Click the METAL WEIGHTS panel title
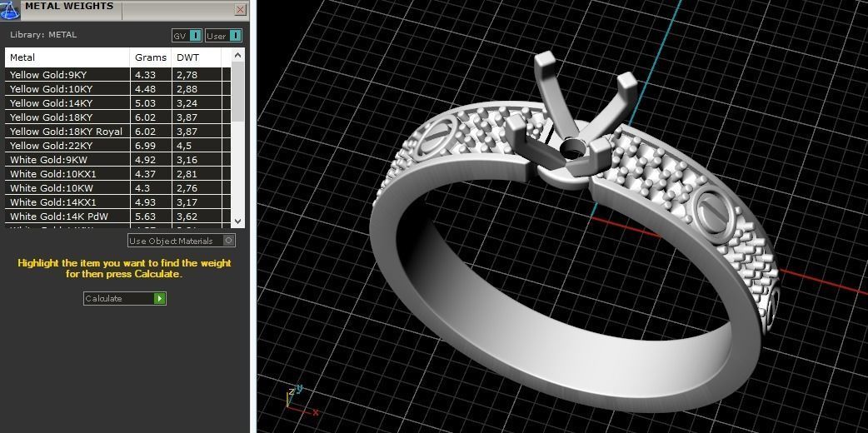868x433 pixels. point(69,6)
